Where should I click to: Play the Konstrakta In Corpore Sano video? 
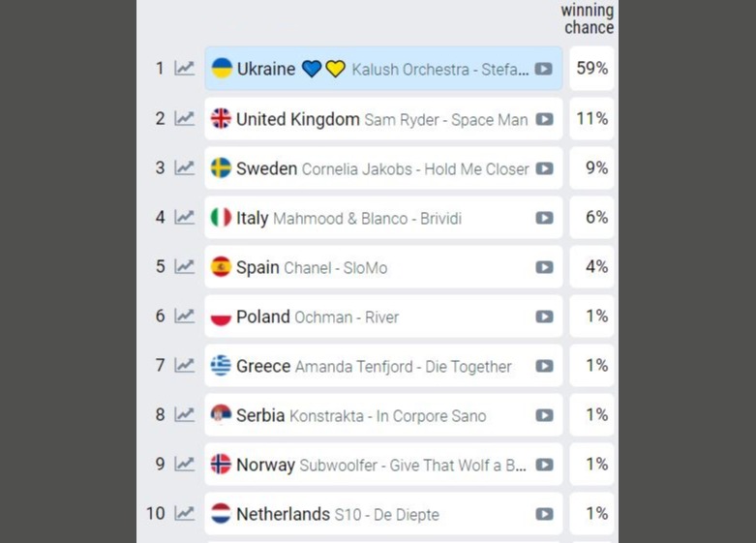544,415
